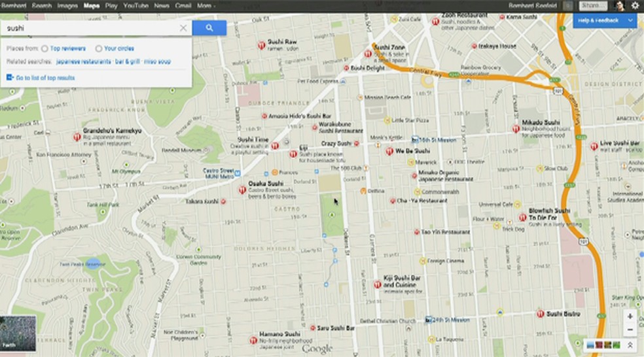Click the Mission Beach Cafe label
The height and width of the screenshot is (357, 644).
click(387, 97)
